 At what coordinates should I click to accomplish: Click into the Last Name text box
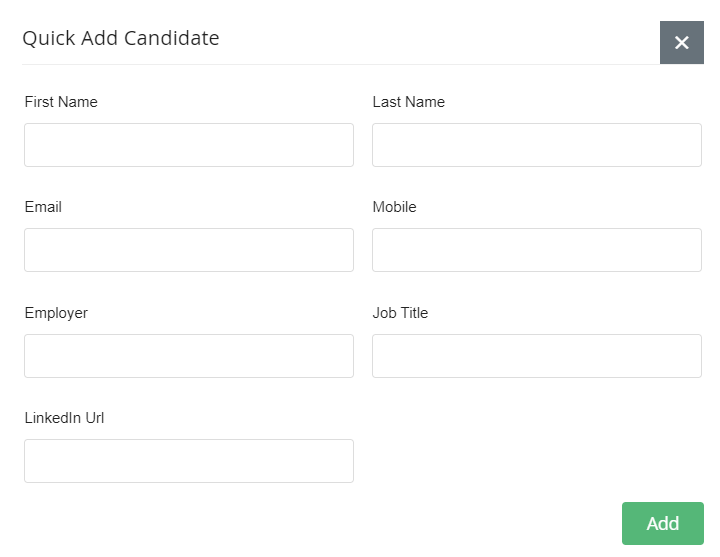coord(536,145)
